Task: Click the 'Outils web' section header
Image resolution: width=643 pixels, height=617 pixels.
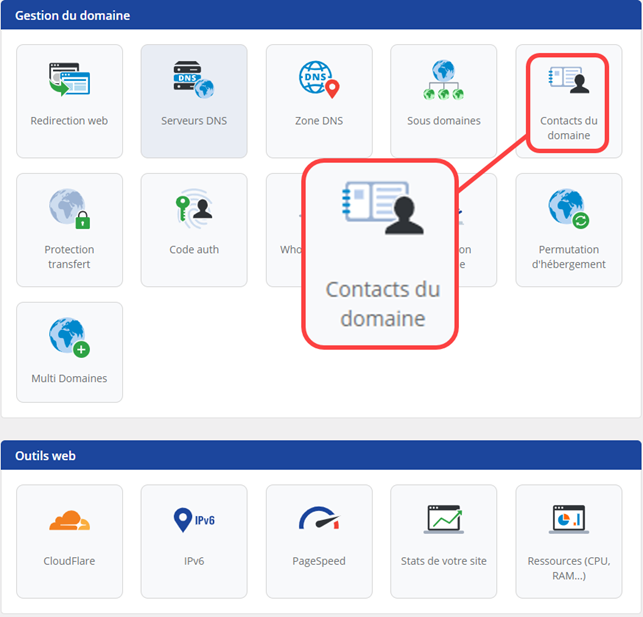Action: point(321,455)
